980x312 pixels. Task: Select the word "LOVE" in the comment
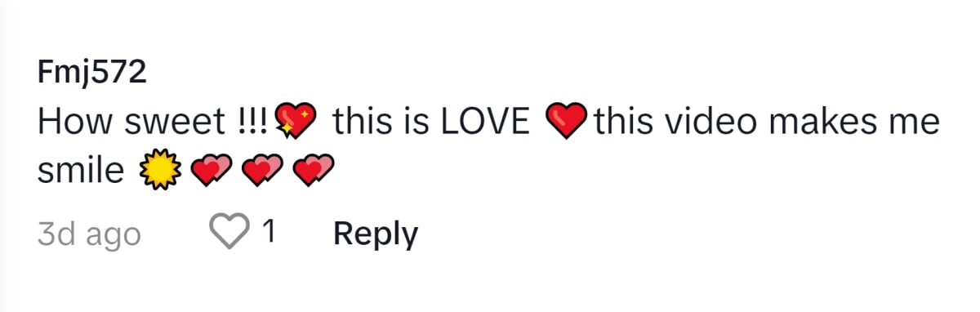[486, 123]
